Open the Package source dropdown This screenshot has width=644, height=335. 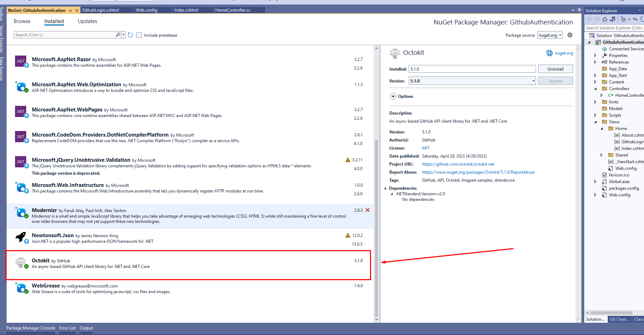(x=550, y=35)
